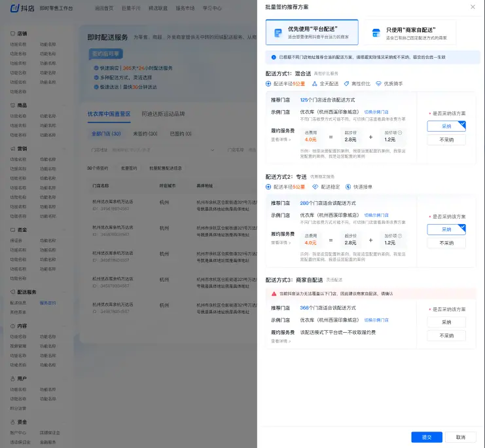This screenshot has width=485, height=448.
Task: Switch to 阿迪达斯运动品牌 tab
Action: 163,114
